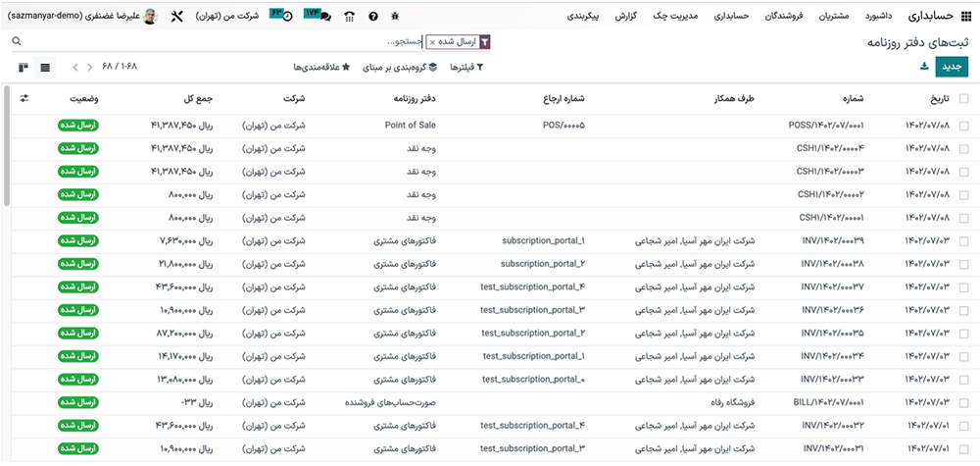Open the chat messages icon
This screenshot has width=980, height=466.
coord(319,17)
